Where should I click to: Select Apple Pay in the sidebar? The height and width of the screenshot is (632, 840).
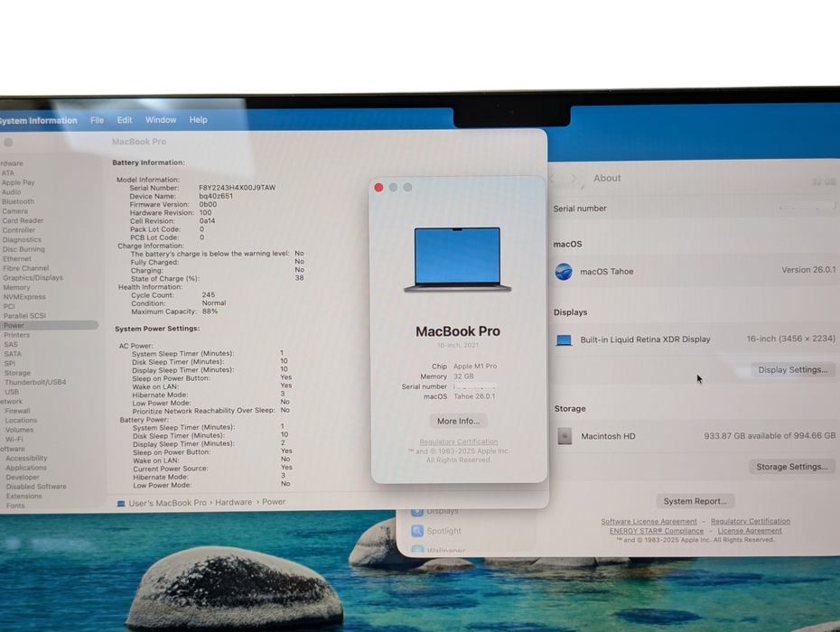pyautogui.click(x=18, y=182)
